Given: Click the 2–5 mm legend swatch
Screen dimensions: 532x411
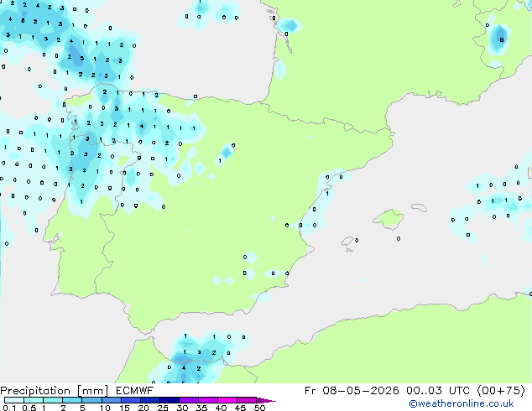Looking at the screenshot, I should click(72, 400).
